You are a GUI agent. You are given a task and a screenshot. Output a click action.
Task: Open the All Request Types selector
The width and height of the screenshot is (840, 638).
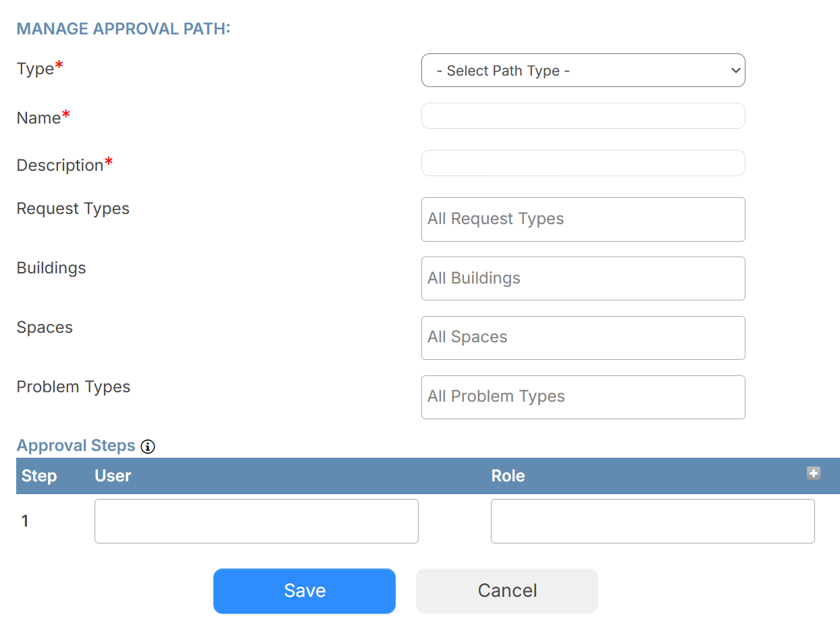(x=583, y=219)
